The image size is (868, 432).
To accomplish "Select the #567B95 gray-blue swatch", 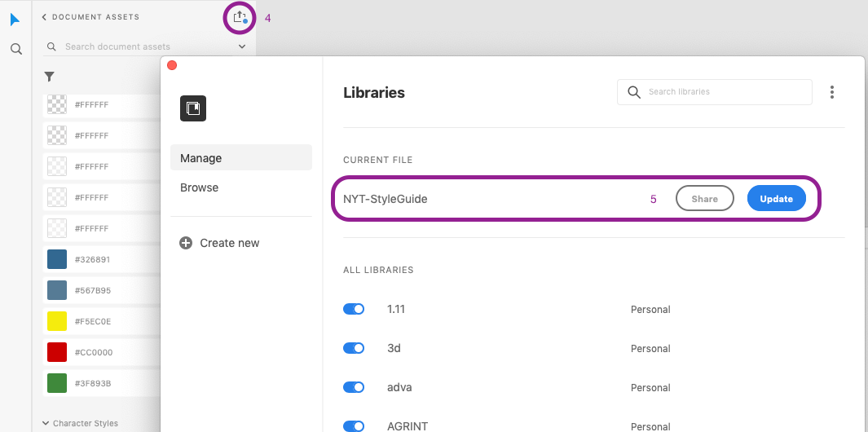I will point(57,290).
